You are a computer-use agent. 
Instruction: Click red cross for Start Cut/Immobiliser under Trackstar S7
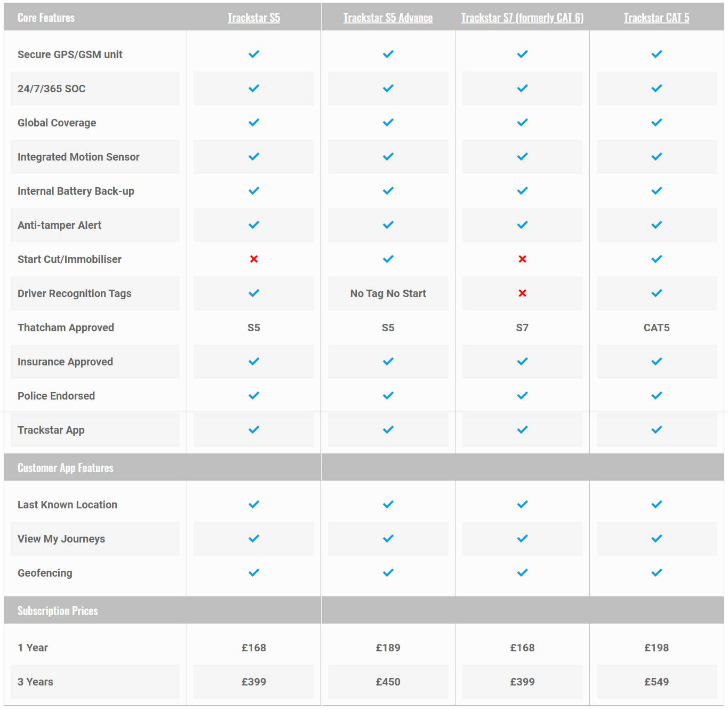tap(522, 259)
